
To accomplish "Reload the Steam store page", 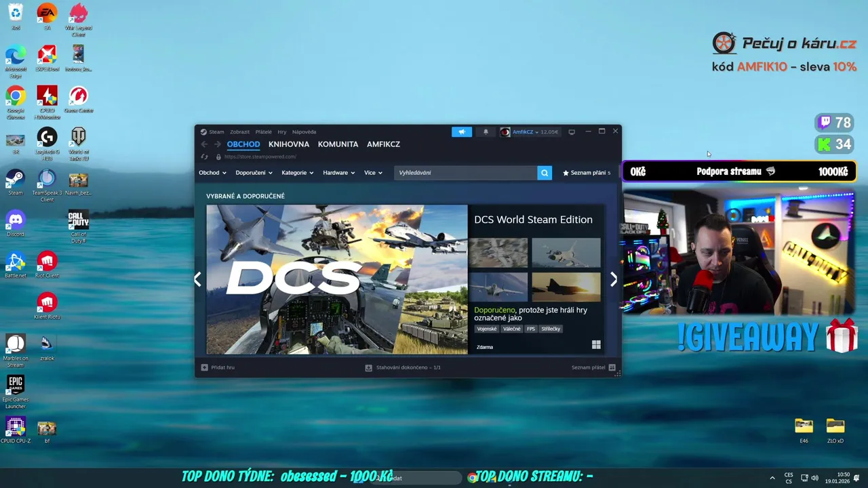I will click(204, 157).
